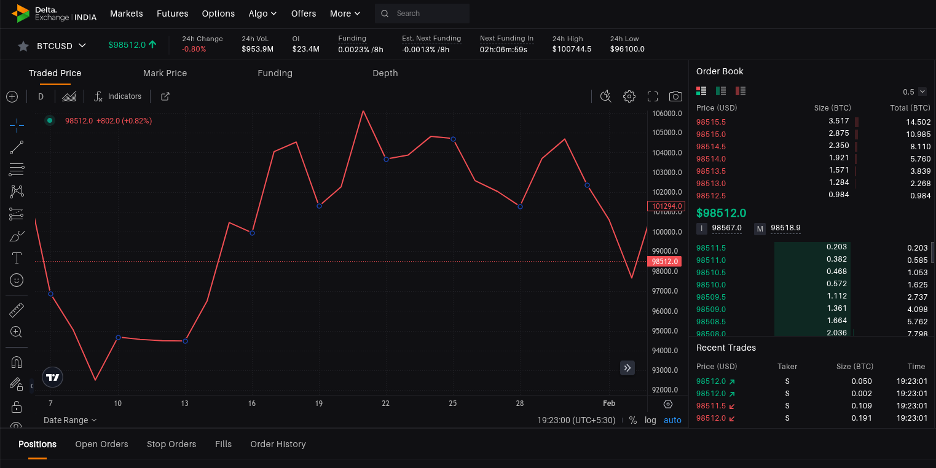Open the Open Orders tab
This screenshot has width=936, height=468.
tap(101, 444)
